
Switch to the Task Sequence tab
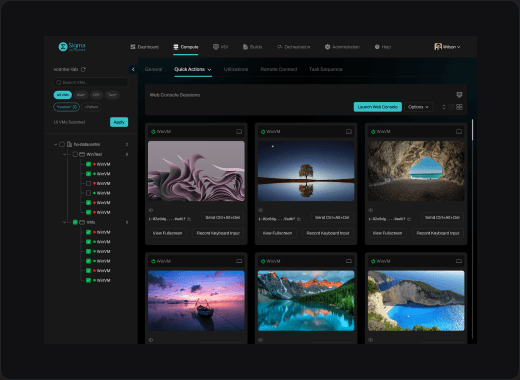click(325, 69)
